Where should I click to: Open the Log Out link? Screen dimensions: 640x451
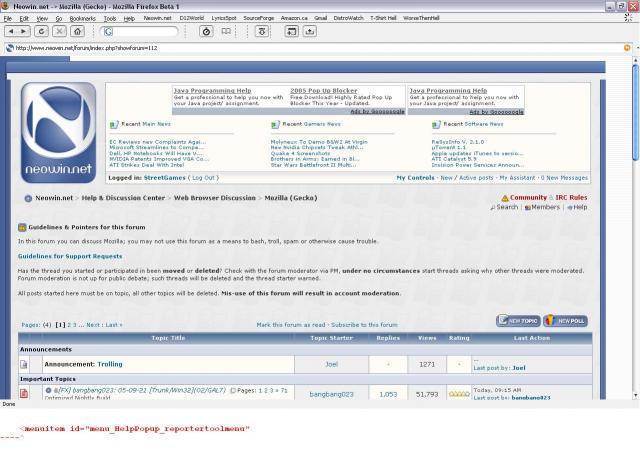[203, 178]
